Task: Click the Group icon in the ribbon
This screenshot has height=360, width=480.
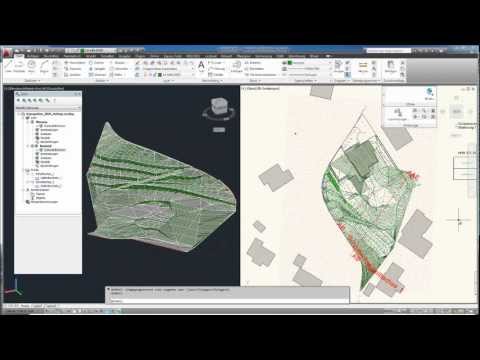Action: click(339, 66)
